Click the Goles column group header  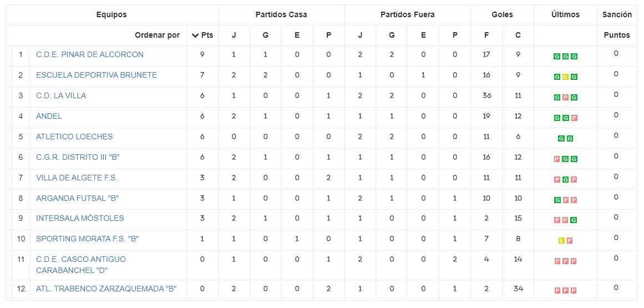(502, 15)
